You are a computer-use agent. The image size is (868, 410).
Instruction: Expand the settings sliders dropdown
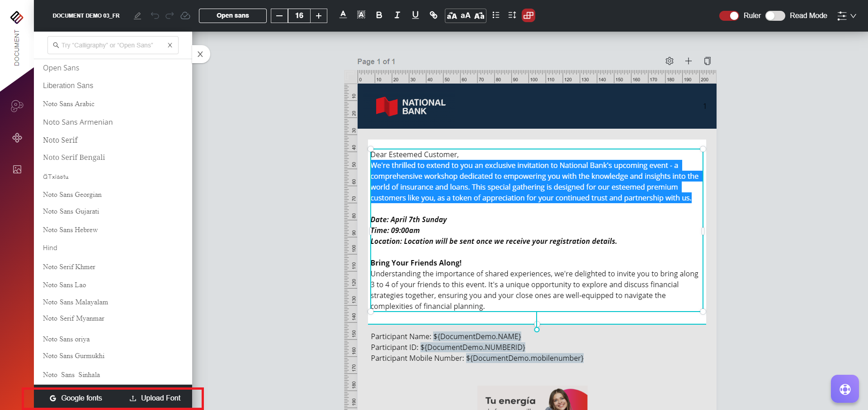[x=846, y=16]
